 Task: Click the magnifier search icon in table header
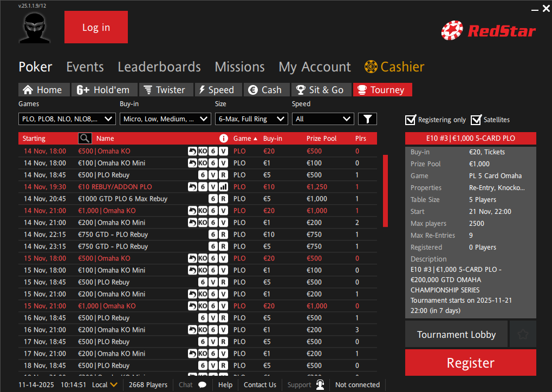pos(85,139)
